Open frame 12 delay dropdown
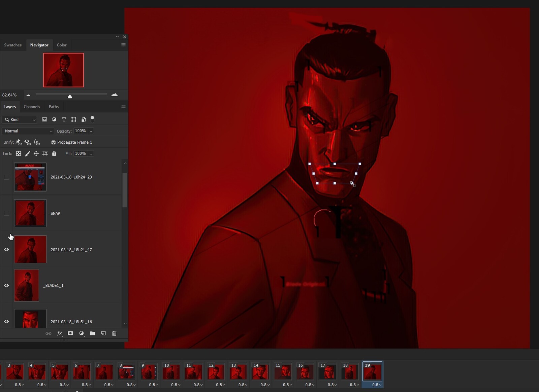The image size is (539, 392). tap(221, 385)
